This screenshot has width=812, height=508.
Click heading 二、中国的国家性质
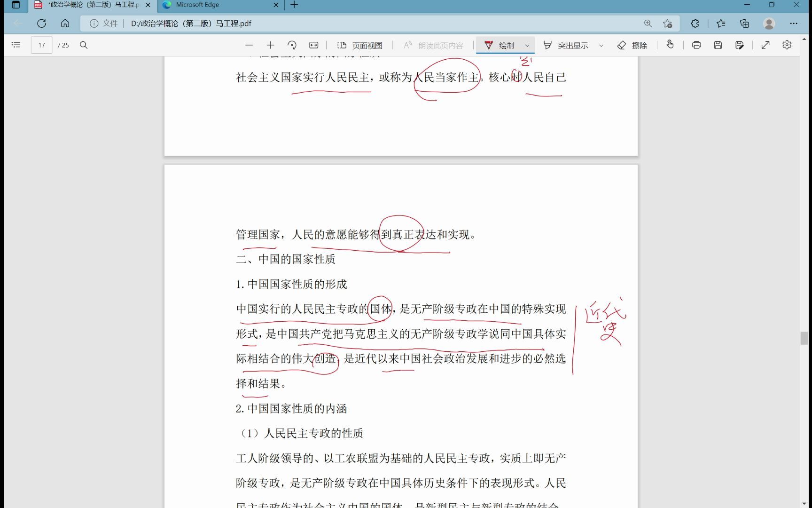click(x=285, y=259)
